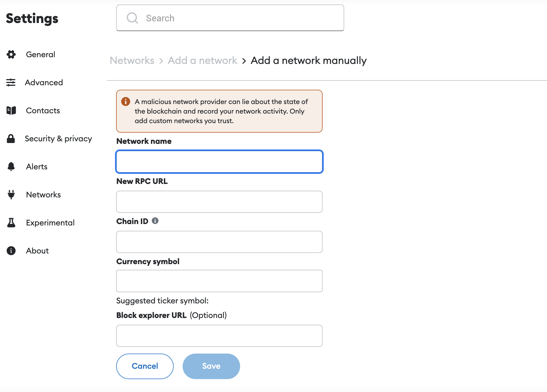Open the Security & privacy settings

pos(58,139)
